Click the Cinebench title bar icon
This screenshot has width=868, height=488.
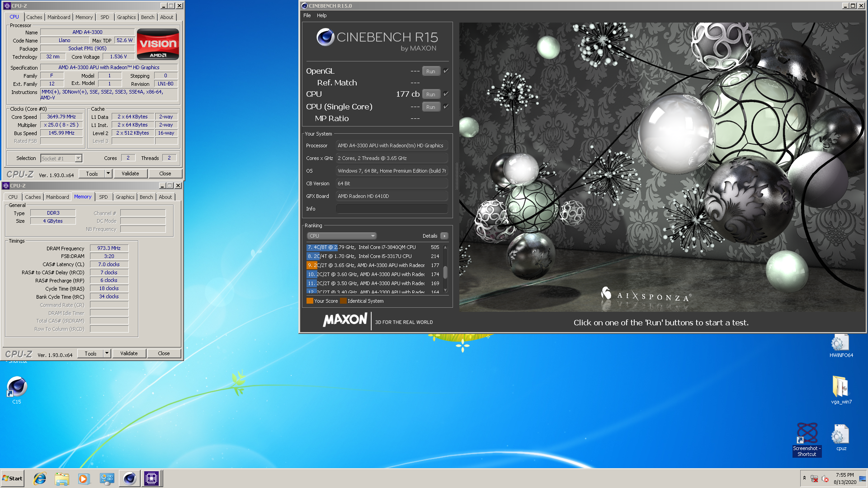pyautogui.click(x=304, y=6)
